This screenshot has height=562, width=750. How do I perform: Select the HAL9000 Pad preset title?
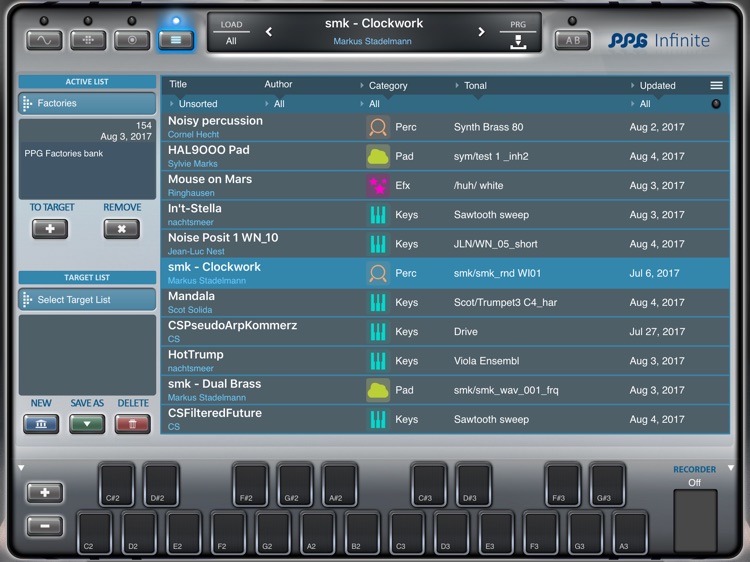pyautogui.click(x=209, y=150)
